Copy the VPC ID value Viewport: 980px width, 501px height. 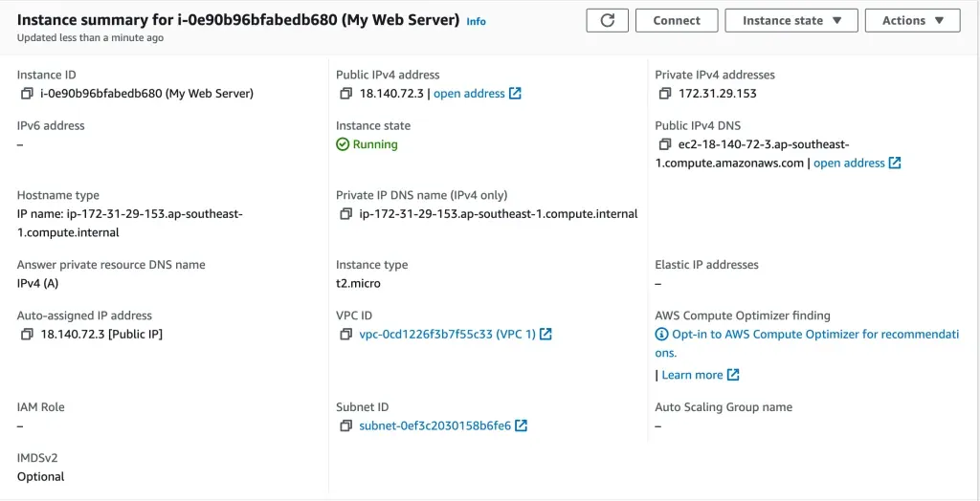(345, 335)
